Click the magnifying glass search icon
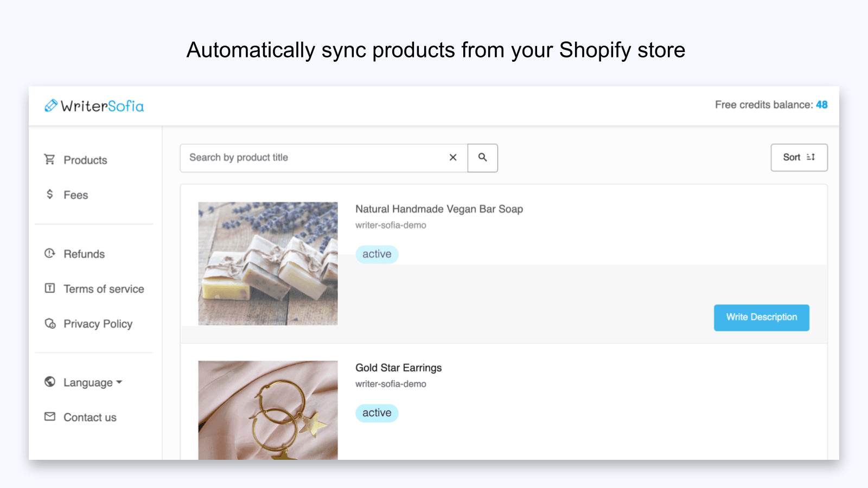Image resolution: width=868 pixels, height=488 pixels. (x=482, y=157)
